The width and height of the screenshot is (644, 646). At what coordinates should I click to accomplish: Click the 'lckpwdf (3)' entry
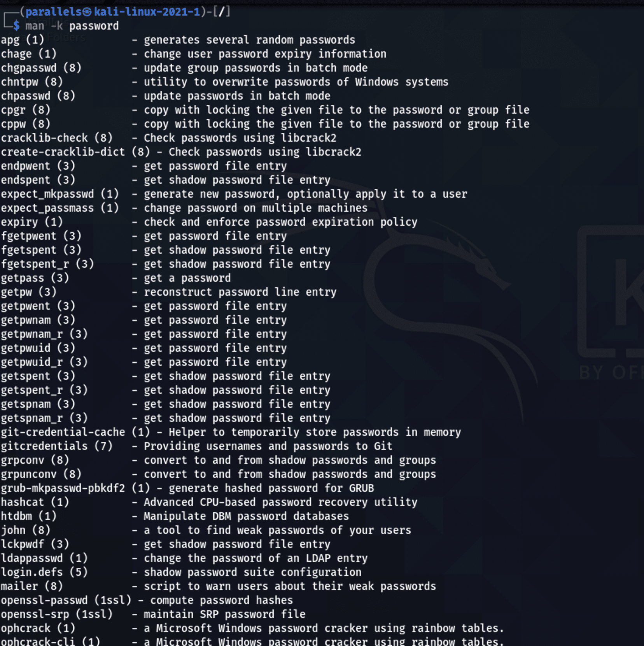coord(35,544)
